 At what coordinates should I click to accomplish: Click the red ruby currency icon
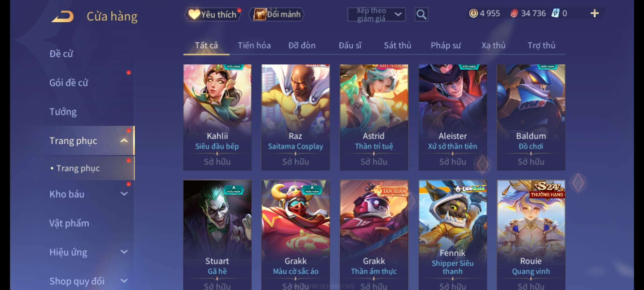[x=514, y=13]
